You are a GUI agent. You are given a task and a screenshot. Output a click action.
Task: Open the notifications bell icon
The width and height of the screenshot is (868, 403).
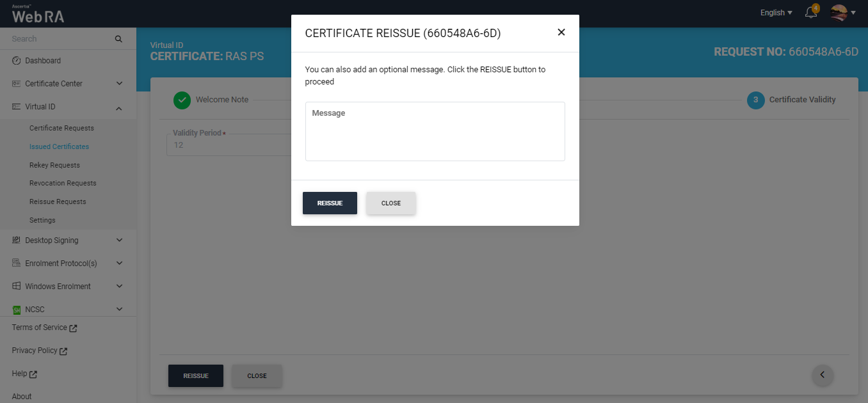coord(810,13)
